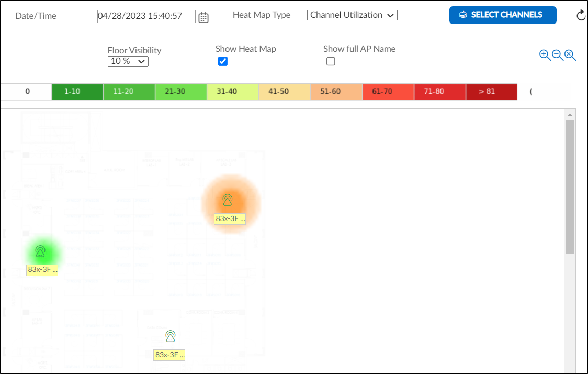Click inside the date/time input field

coord(146,16)
